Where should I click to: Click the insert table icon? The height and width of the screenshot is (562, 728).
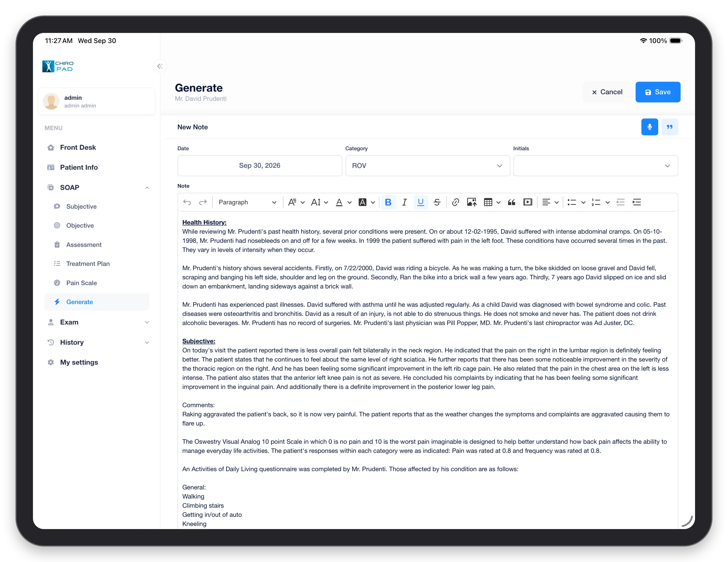tap(488, 202)
